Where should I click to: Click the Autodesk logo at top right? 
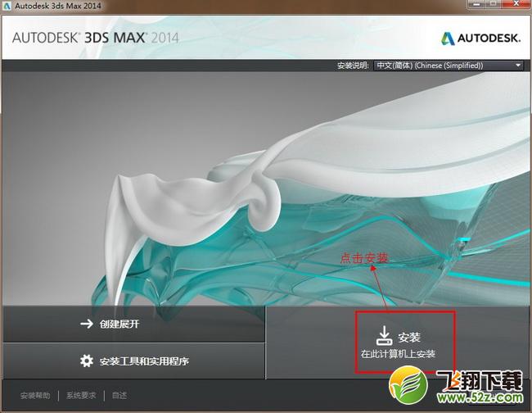(x=480, y=38)
